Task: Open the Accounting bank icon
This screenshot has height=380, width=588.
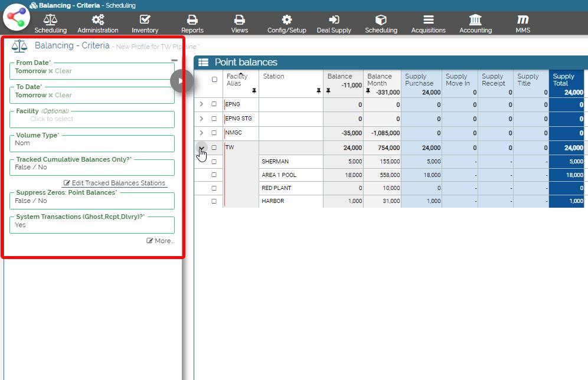Action: tap(475, 20)
